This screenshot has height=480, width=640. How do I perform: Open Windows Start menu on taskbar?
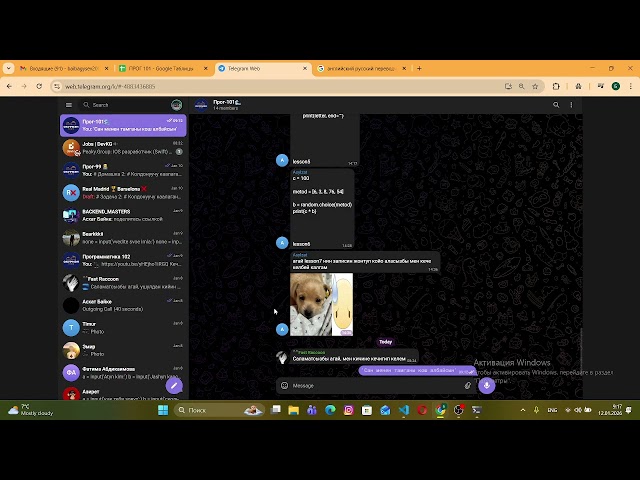pyautogui.click(x=165, y=410)
